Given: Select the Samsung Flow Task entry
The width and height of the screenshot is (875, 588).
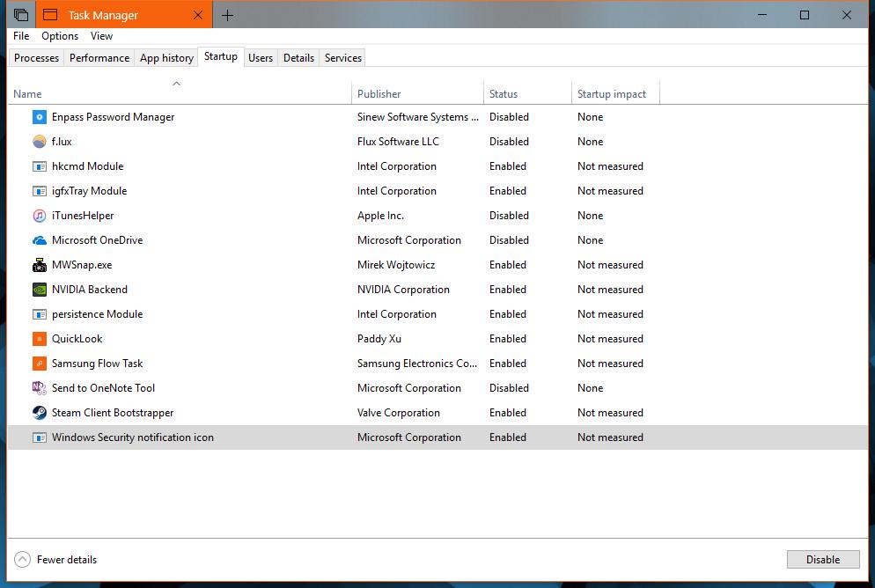Looking at the screenshot, I should 97,364.
